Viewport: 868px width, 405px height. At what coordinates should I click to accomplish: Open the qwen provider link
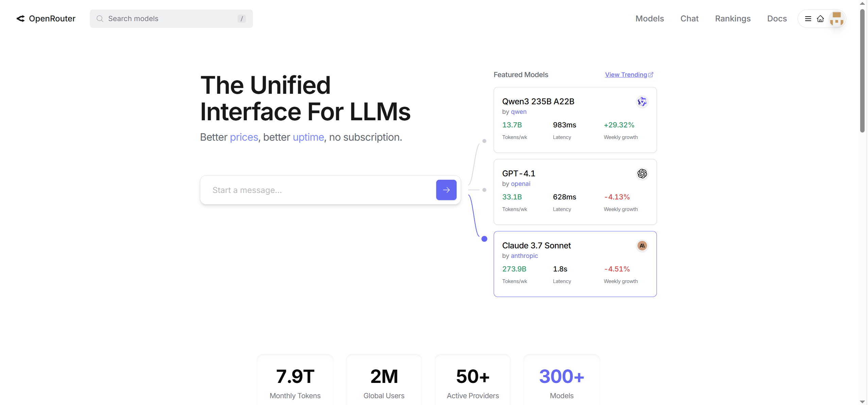point(518,112)
